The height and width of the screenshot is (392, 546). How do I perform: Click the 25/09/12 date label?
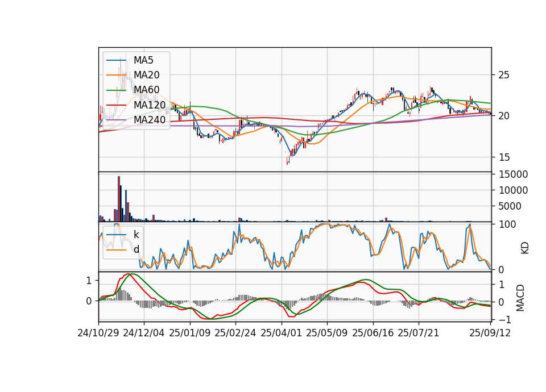[x=490, y=333]
